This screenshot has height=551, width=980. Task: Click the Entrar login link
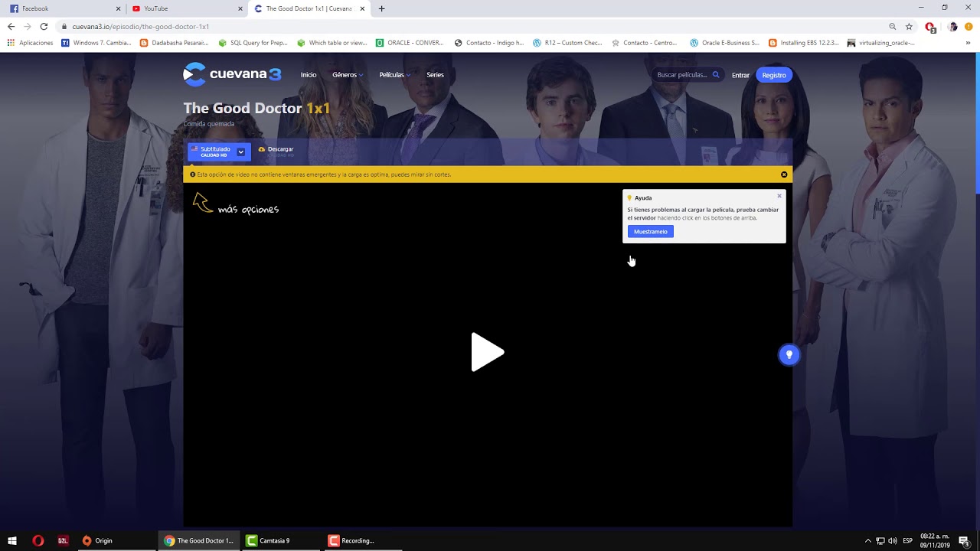click(740, 75)
